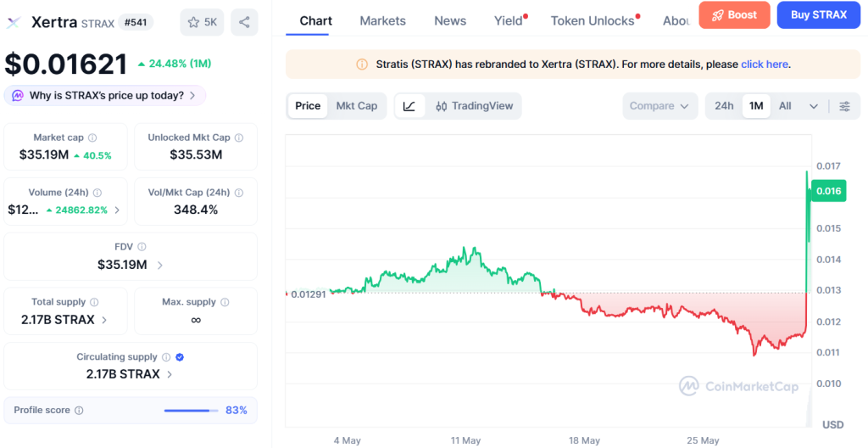The height and width of the screenshot is (448, 868).
Task: Open the Markets tab
Action: click(382, 21)
